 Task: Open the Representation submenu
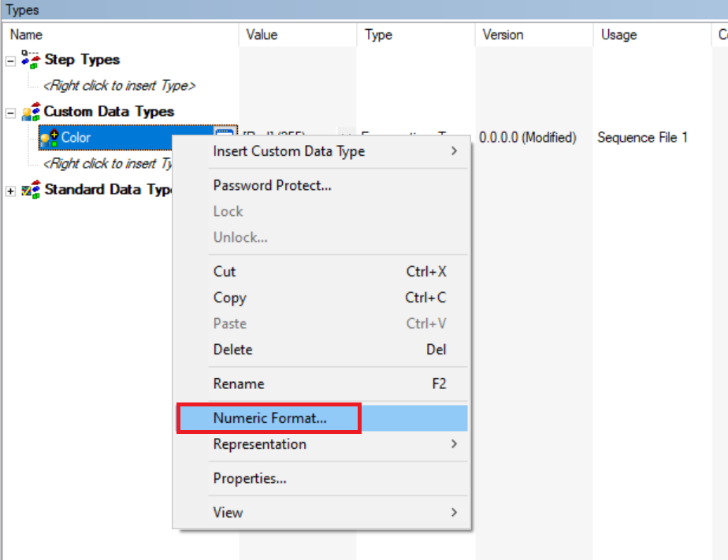[260, 444]
